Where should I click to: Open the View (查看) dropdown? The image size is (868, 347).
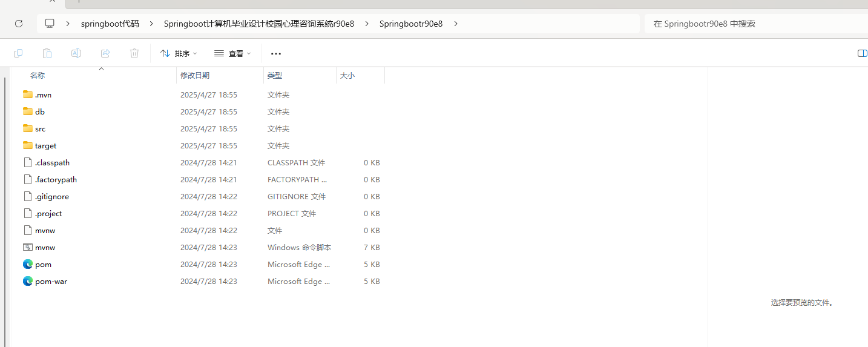tap(232, 53)
